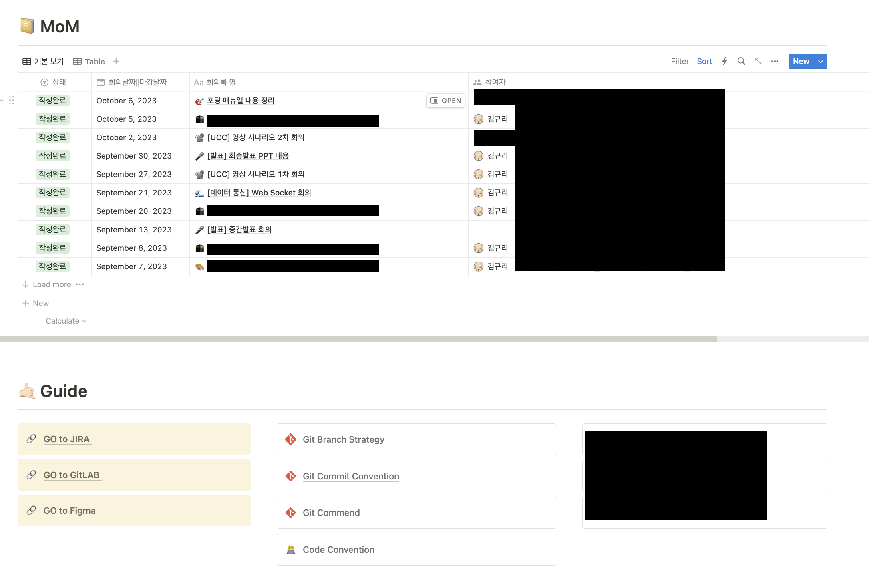This screenshot has width=869, height=588.
Task: Expand the Calculate dropdown
Action: [x=66, y=321]
